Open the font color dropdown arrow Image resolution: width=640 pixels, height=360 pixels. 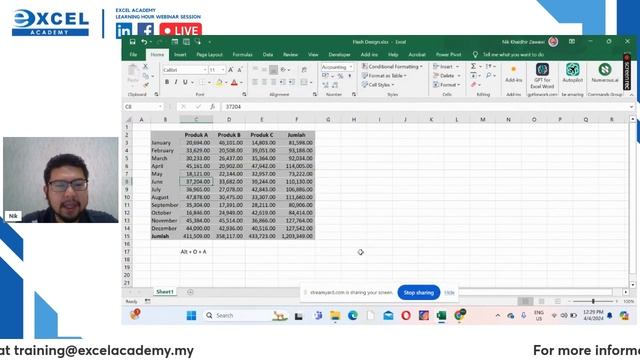(x=241, y=82)
